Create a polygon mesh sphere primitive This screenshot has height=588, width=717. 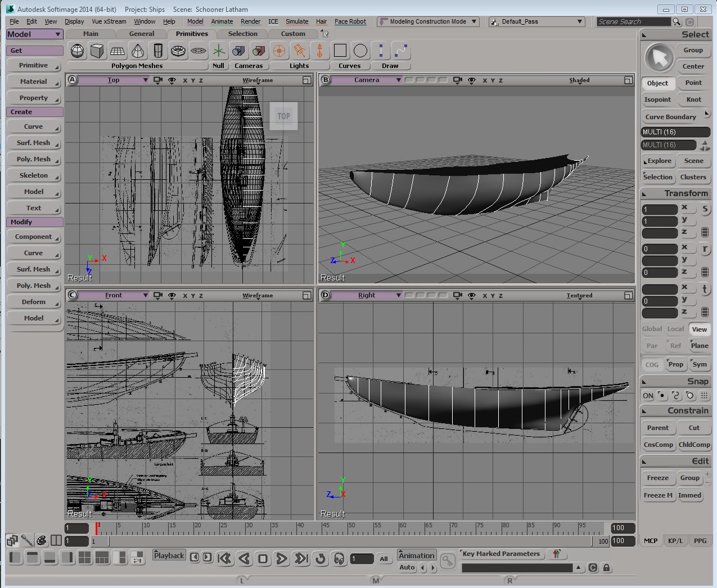tap(78, 51)
